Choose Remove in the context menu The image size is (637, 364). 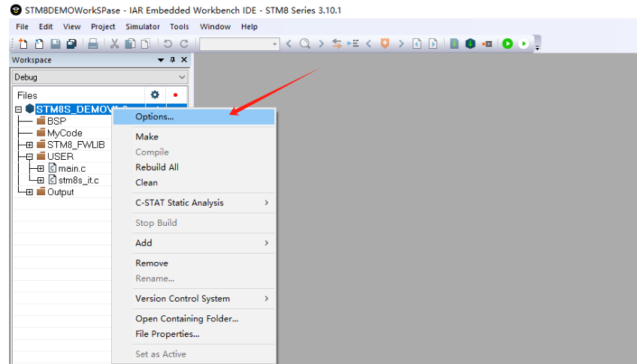click(x=195, y=263)
